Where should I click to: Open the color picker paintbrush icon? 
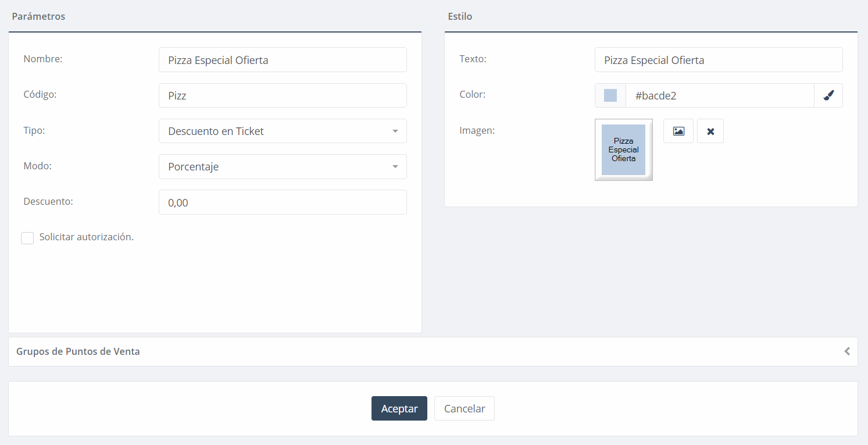point(828,95)
